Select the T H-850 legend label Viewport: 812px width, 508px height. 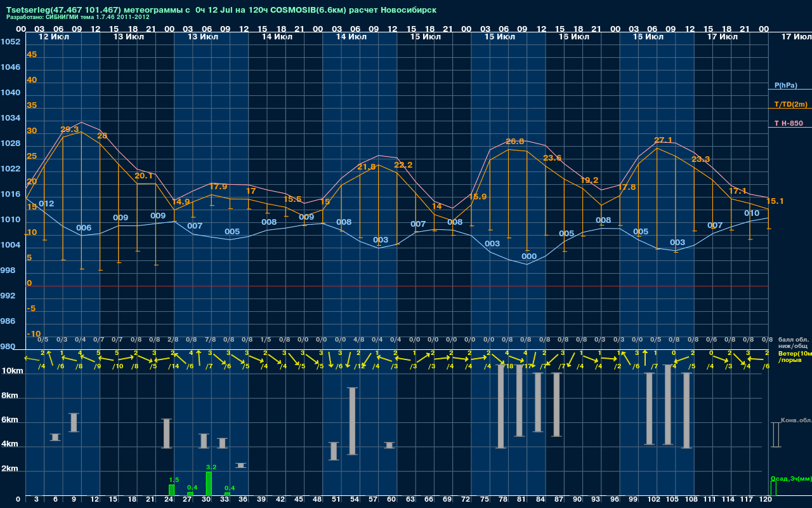click(787, 123)
